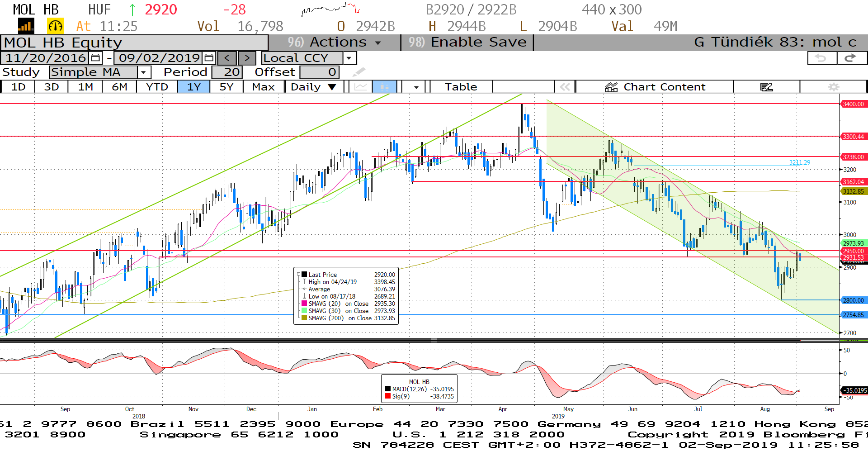Select the 6M range tab
Image resolution: width=868 pixels, height=470 pixels.
pos(119,87)
